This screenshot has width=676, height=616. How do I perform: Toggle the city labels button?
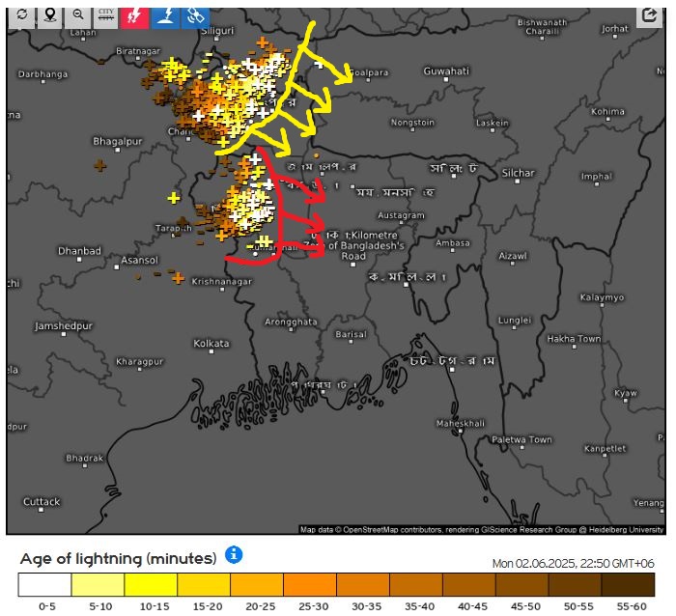click(106, 15)
